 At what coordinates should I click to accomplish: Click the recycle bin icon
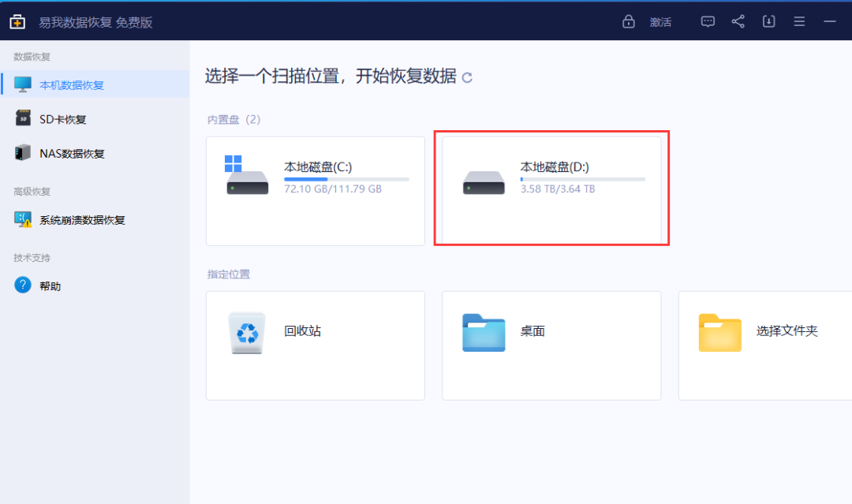247,332
